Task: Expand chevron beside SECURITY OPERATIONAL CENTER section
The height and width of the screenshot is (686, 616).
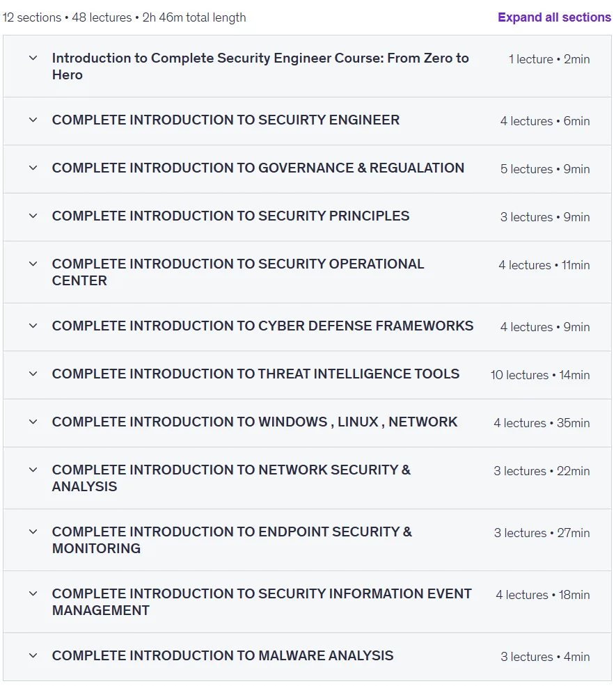Action: click(x=33, y=264)
